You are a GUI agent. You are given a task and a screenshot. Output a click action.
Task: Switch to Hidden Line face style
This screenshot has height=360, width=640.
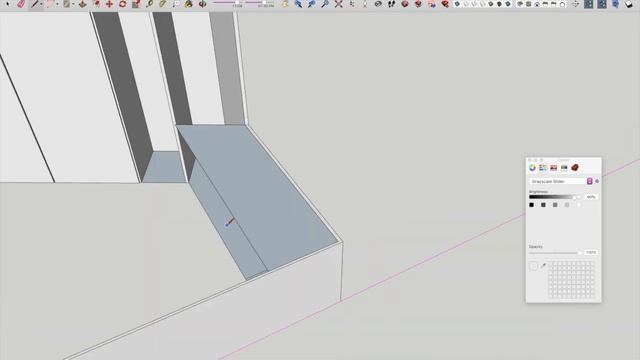(482, 4)
